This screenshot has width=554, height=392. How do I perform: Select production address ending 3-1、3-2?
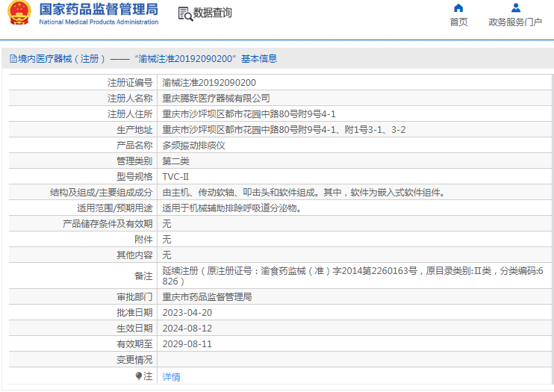[284, 130]
